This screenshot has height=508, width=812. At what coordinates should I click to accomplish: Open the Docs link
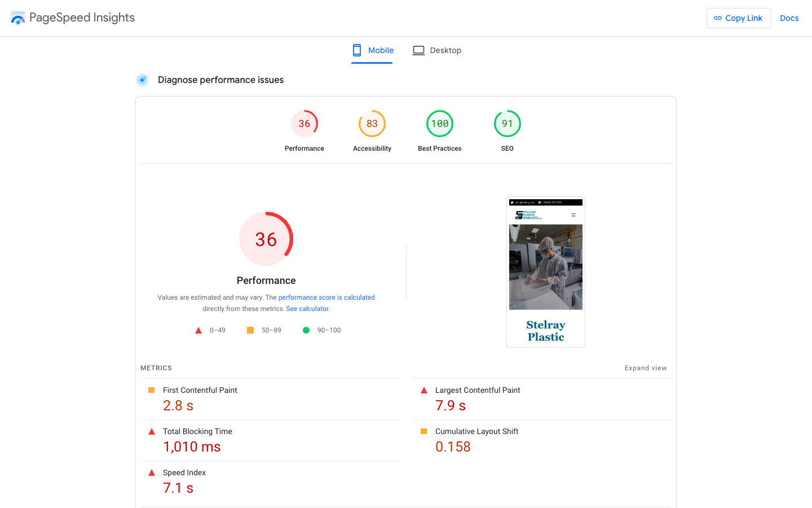click(x=789, y=18)
